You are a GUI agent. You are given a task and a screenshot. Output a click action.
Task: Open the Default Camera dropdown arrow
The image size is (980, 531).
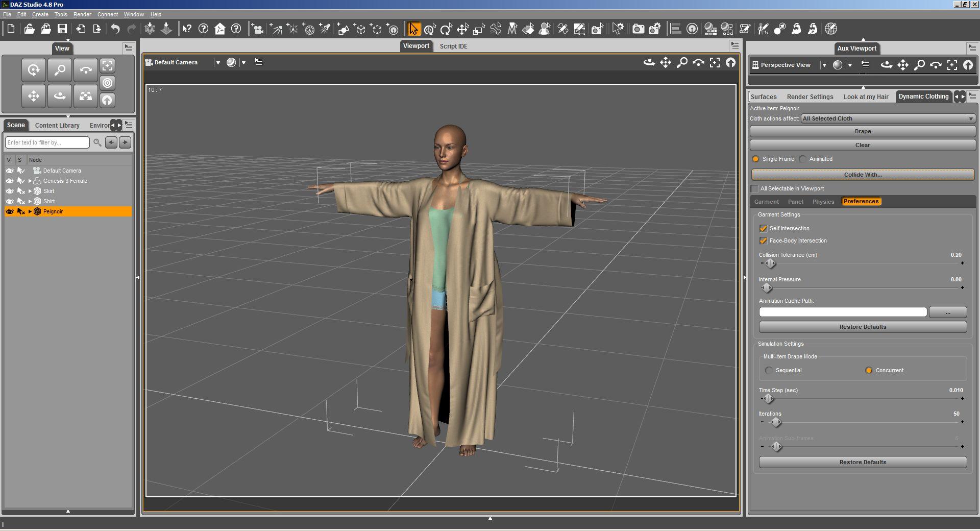click(218, 62)
